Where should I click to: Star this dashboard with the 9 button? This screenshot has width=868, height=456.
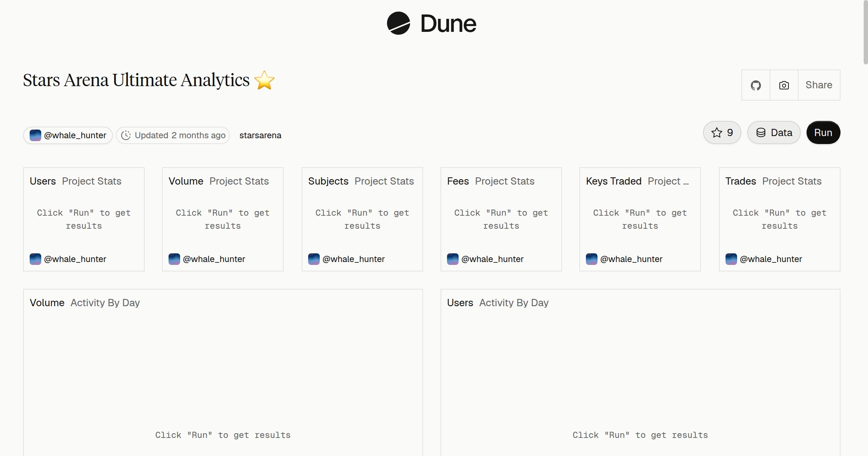pos(722,132)
